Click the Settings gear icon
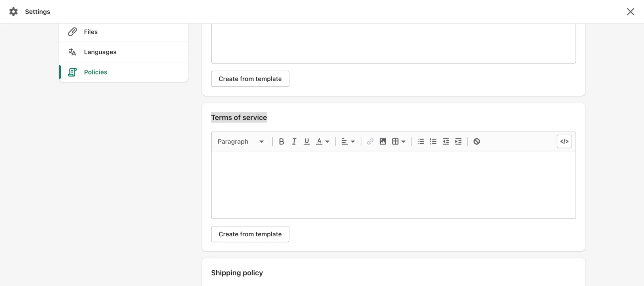 13,12
